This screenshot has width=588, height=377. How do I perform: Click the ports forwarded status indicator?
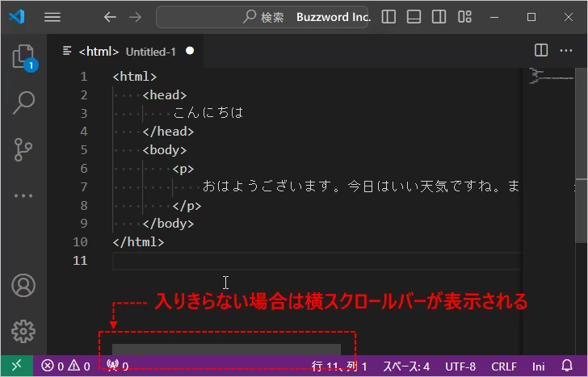(x=117, y=366)
